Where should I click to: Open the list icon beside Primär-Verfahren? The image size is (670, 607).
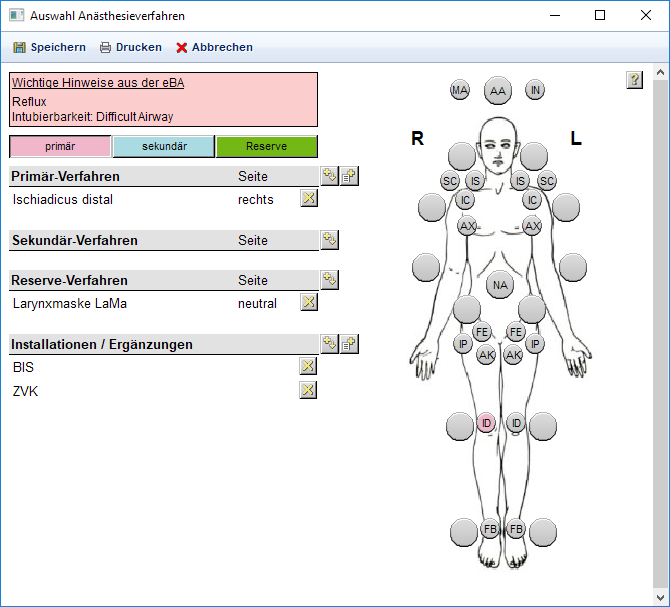coord(349,176)
